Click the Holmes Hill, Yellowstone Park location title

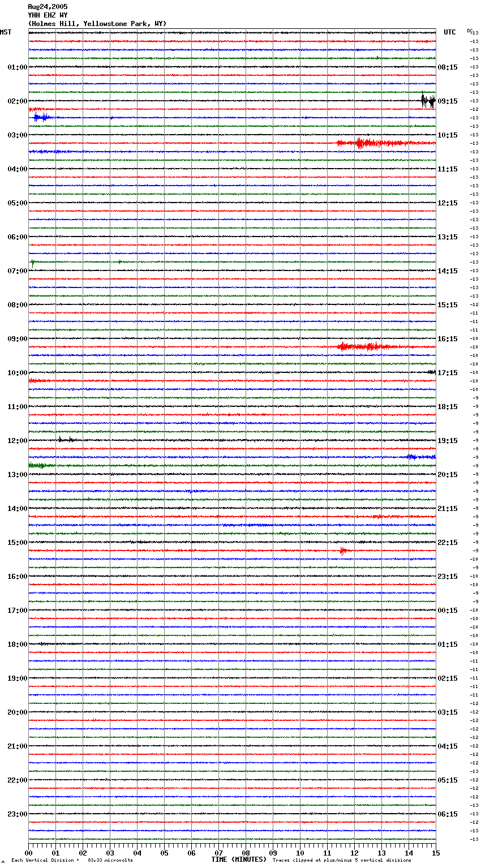pyautogui.click(x=97, y=24)
